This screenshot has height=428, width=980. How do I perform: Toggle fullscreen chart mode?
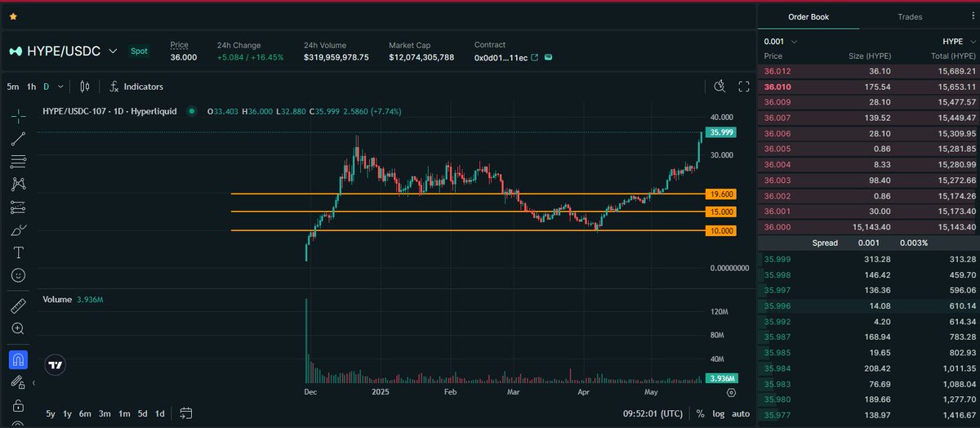tap(744, 87)
